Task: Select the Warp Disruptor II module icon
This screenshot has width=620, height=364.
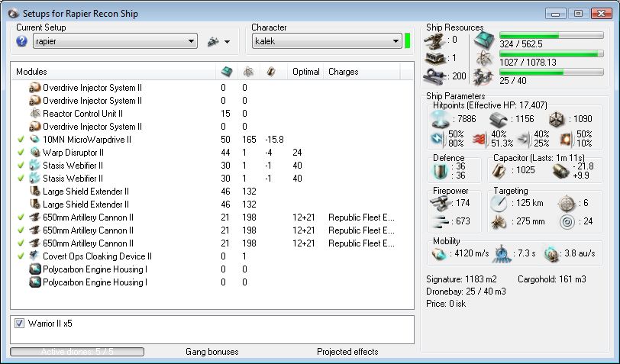Action: [35, 153]
